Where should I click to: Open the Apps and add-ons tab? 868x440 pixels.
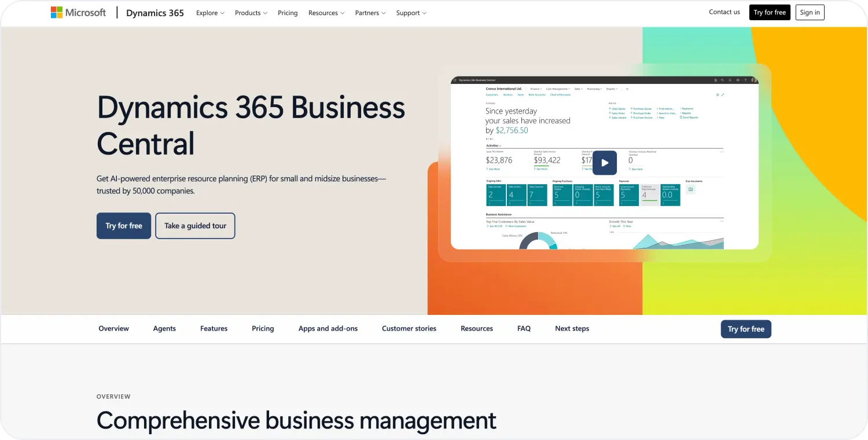pyautogui.click(x=328, y=328)
